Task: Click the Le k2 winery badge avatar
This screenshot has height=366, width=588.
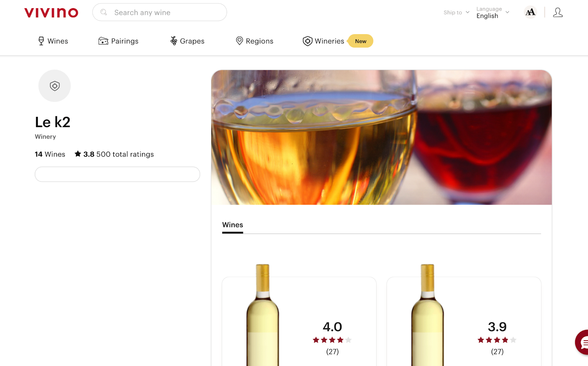Action: click(54, 86)
